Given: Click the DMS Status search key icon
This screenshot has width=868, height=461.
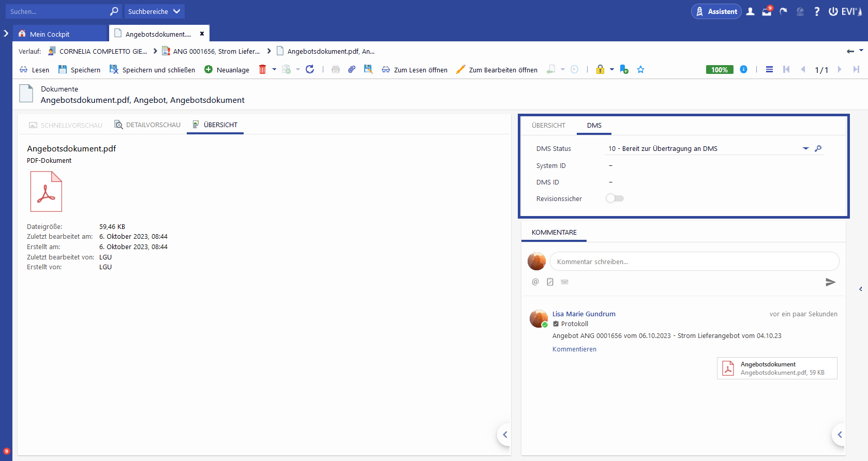Looking at the screenshot, I should click(818, 148).
